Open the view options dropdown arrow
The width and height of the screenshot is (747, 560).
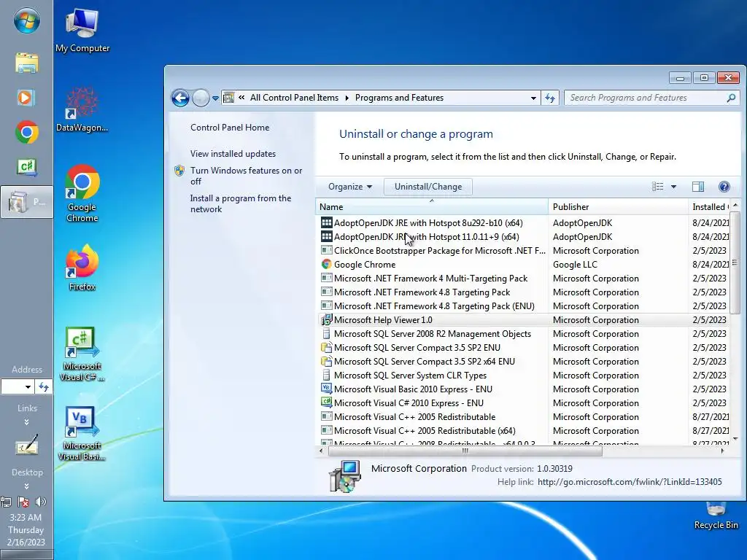(673, 187)
